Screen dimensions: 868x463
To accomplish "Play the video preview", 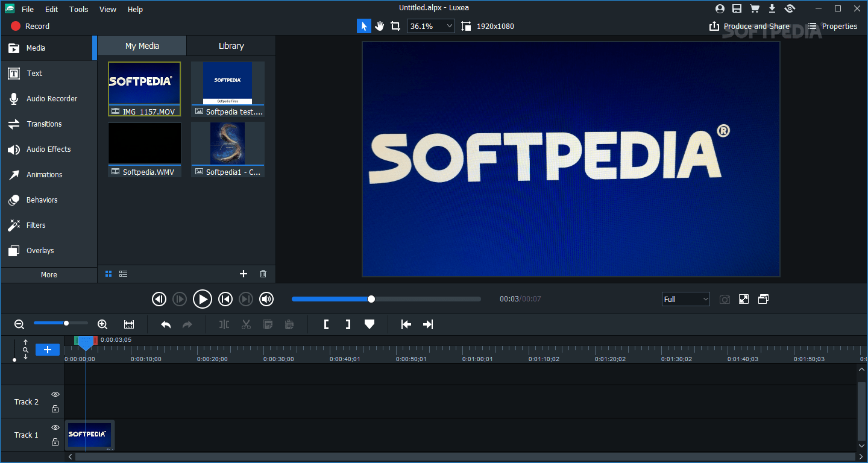I will click(202, 298).
